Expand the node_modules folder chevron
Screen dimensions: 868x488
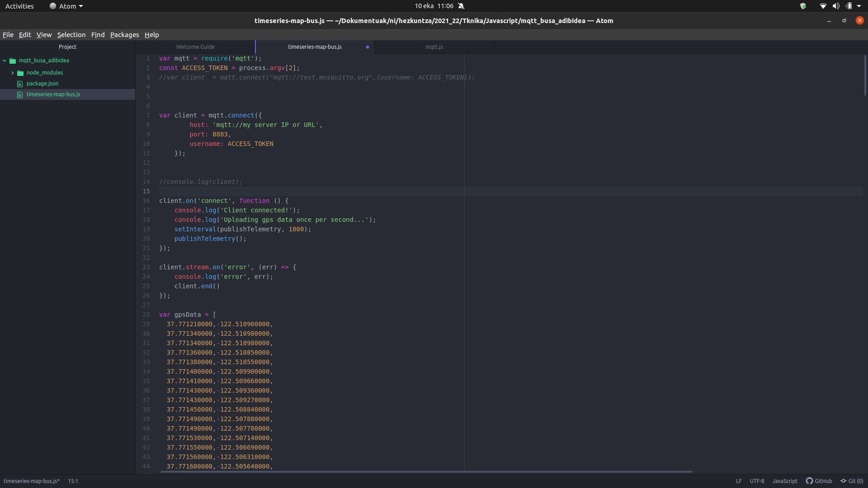pyautogui.click(x=12, y=73)
